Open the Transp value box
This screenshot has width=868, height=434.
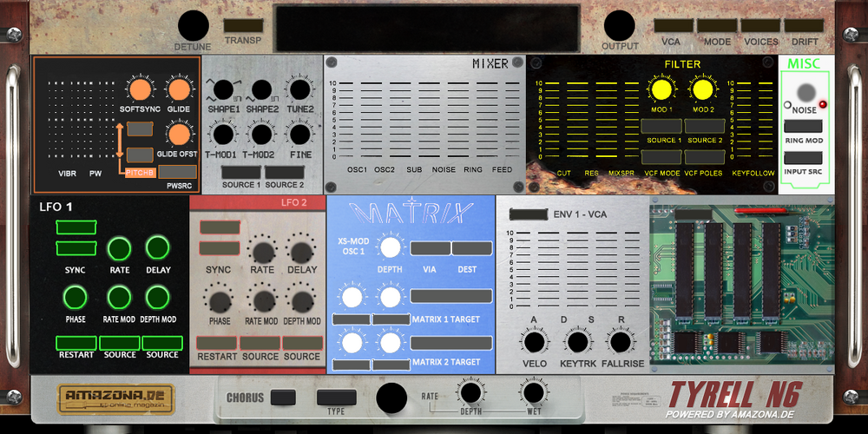(x=244, y=25)
